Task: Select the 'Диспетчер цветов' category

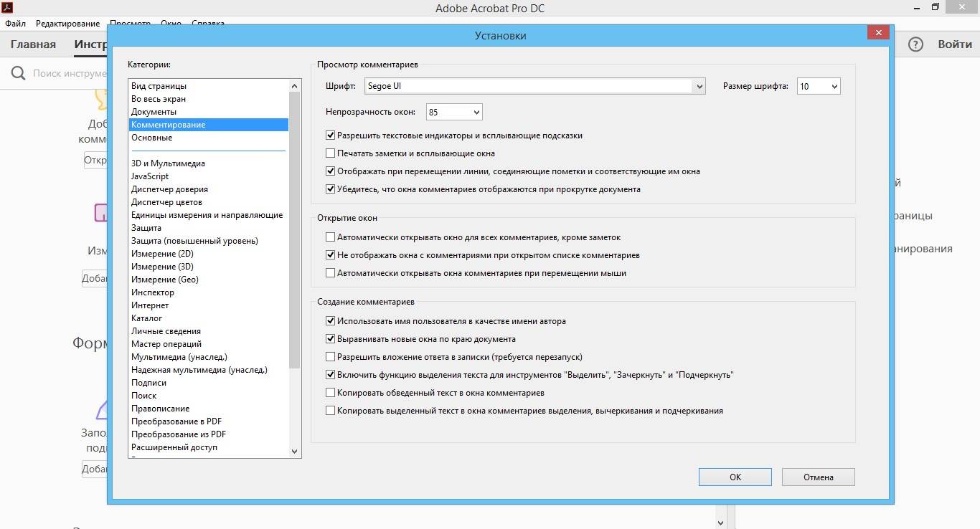Action: tap(208, 202)
